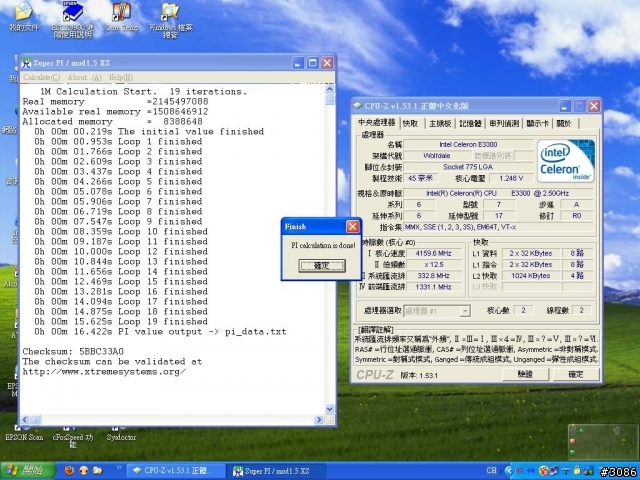Click the Super PI horizontal scrollbar right arrow
The image size is (640, 480).
319,420
